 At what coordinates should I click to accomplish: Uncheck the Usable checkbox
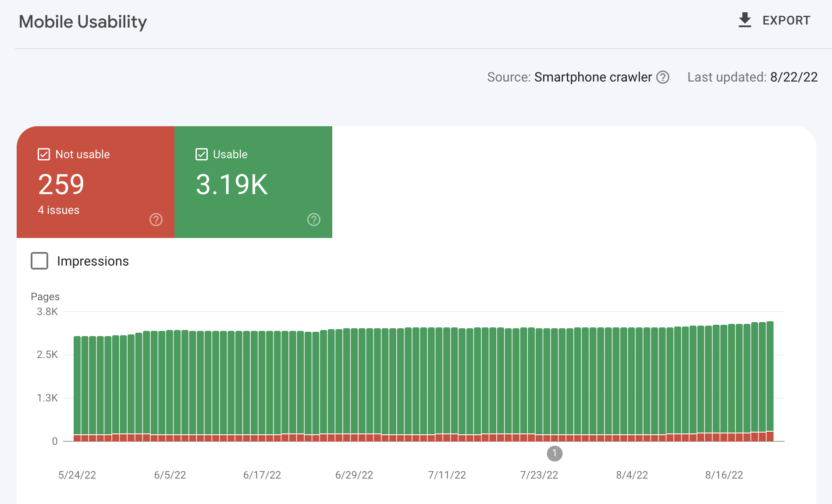point(201,154)
